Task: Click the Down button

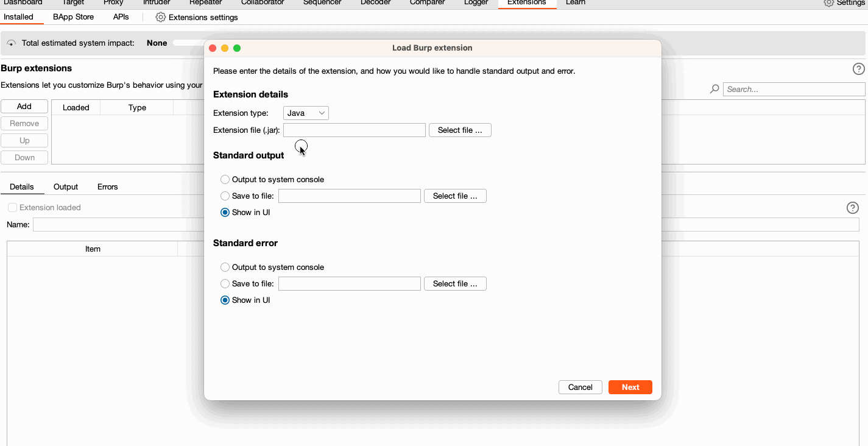Action: pos(24,158)
